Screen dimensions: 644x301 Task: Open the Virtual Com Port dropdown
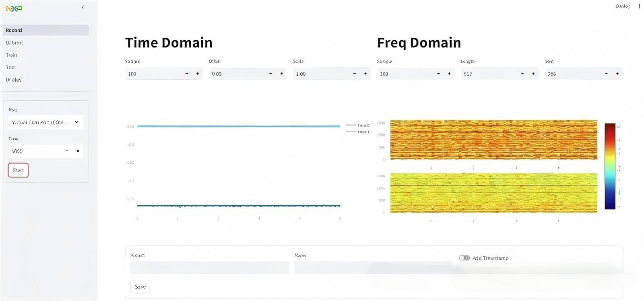click(x=45, y=122)
